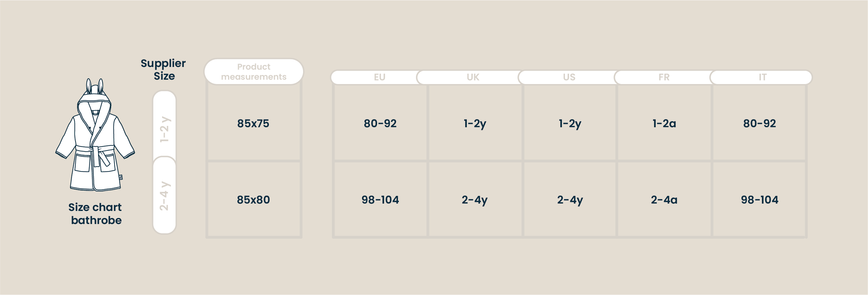Click the Product measurements header
This screenshot has width=868, height=295.
point(254,72)
